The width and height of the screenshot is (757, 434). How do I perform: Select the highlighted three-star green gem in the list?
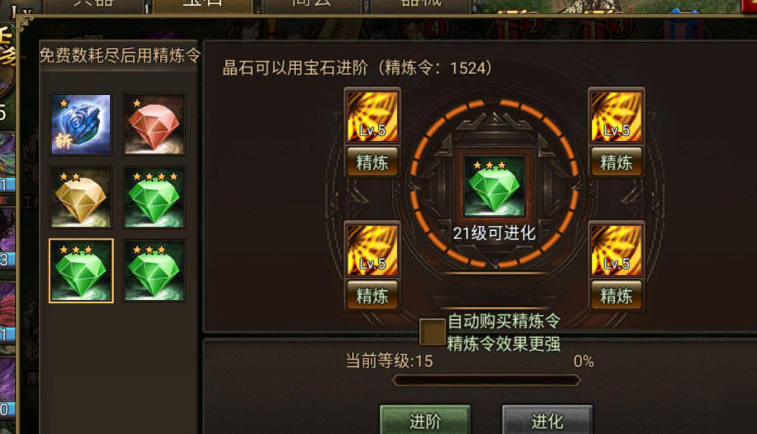[x=81, y=271]
